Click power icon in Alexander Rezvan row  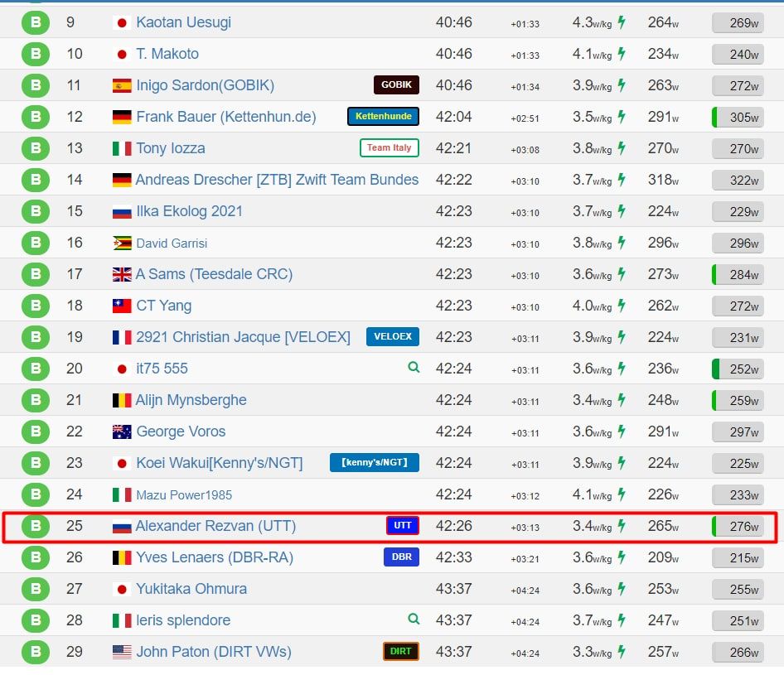[622, 526]
